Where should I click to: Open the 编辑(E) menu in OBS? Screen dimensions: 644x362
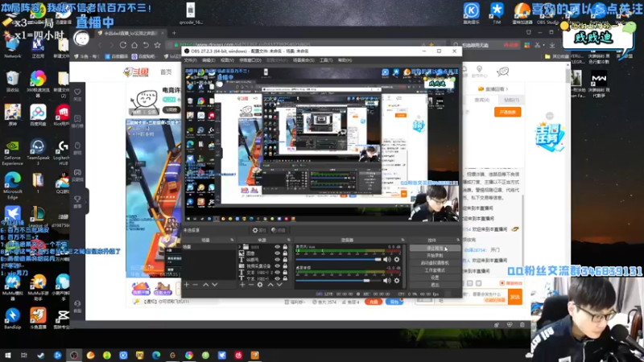click(x=208, y=60)
